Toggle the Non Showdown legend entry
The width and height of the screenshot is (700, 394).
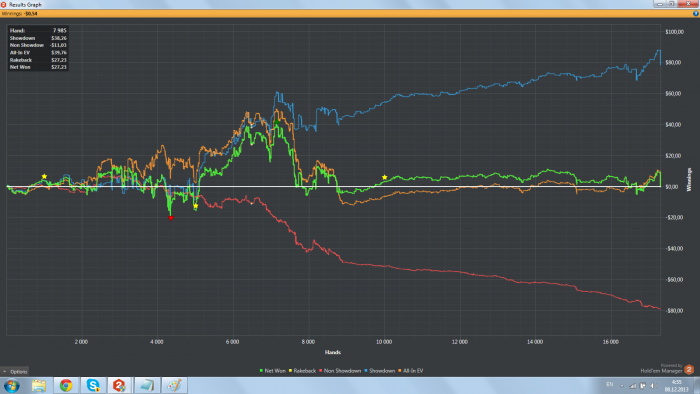[340, 371]
